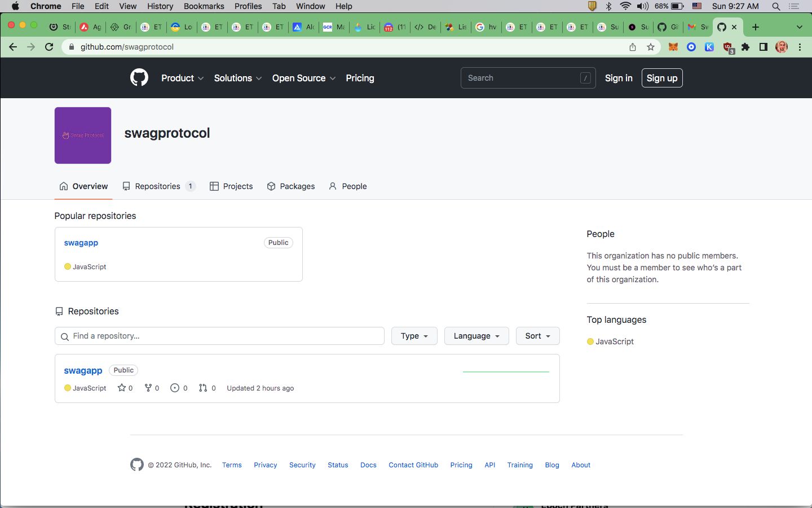The height and width of the screenshot is (508, 812).
Task: Reload the page with the refresh icon
Action: 49,47
